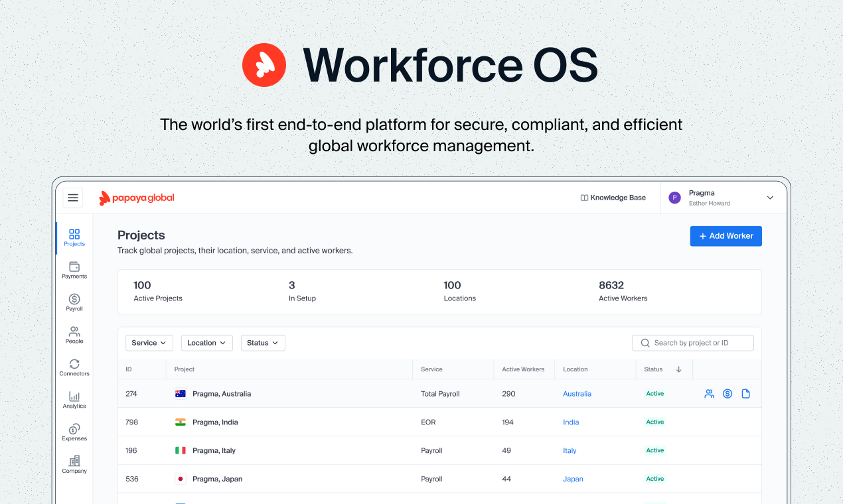Click the Total Payroll service cell

coord(440,394)
